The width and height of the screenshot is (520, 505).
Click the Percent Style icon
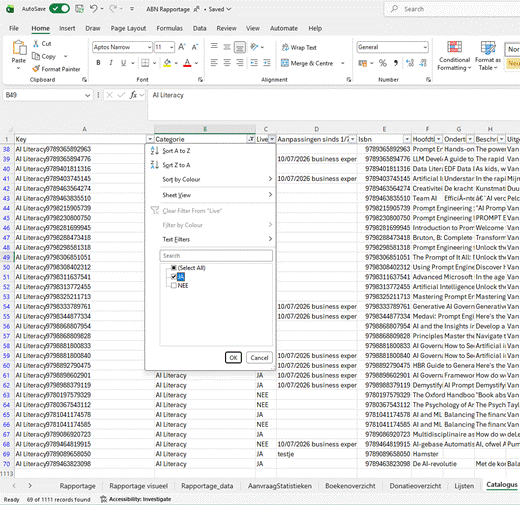(x=383, y=63)
